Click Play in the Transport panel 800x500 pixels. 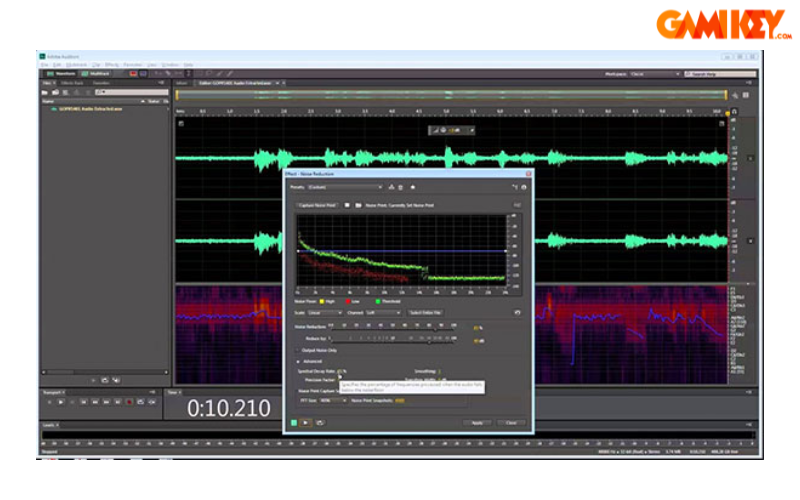[60, 401]
